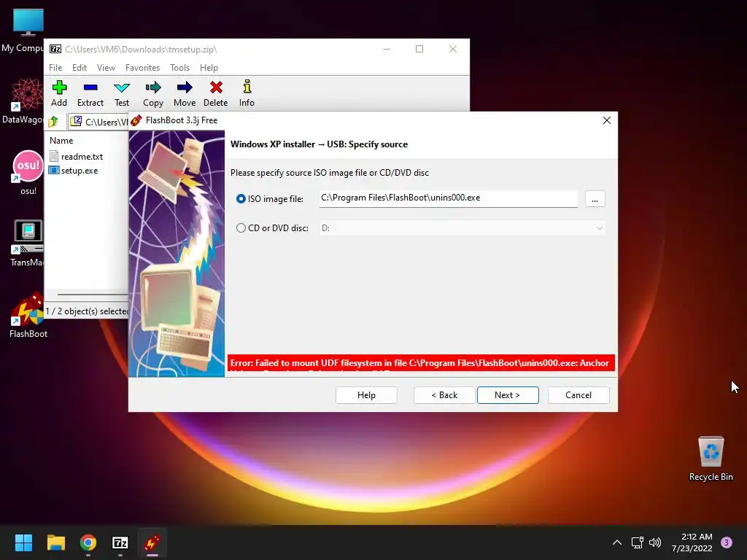Click the up-folder icon in 7-Zip
747x560 pixels.
pyautogui.click(x=53, y=122)
